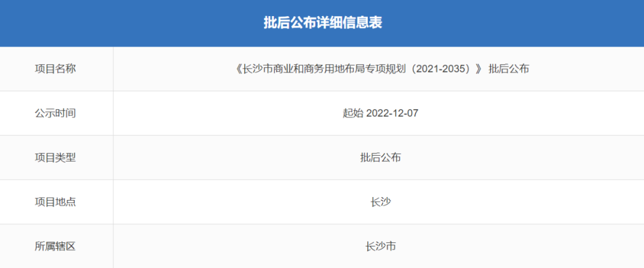Click 批后公布 at end of project name
The image size is (644, 268).
[x=509, y=69]
